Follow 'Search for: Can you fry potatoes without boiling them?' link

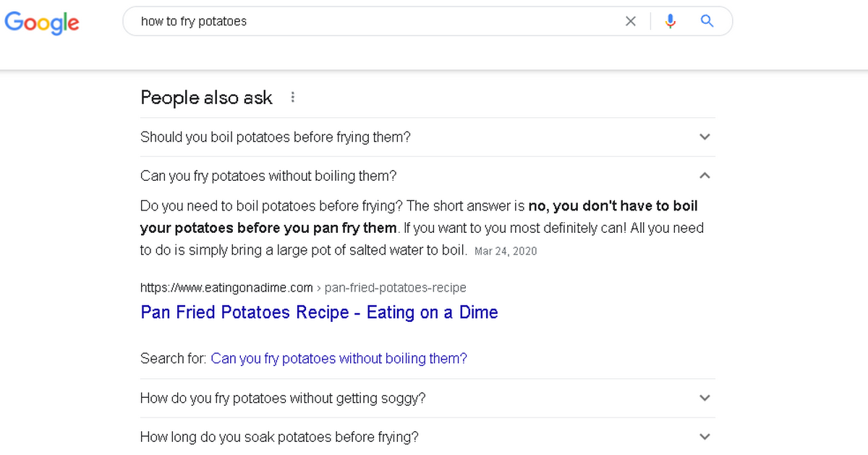click(x=339, y=359)
